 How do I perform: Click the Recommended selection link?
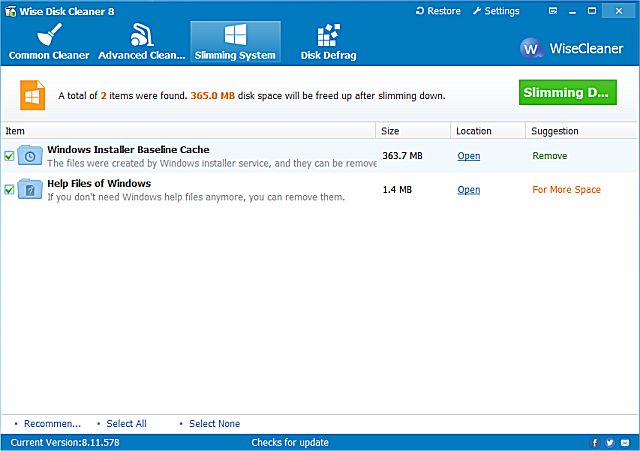pos(52,424)
